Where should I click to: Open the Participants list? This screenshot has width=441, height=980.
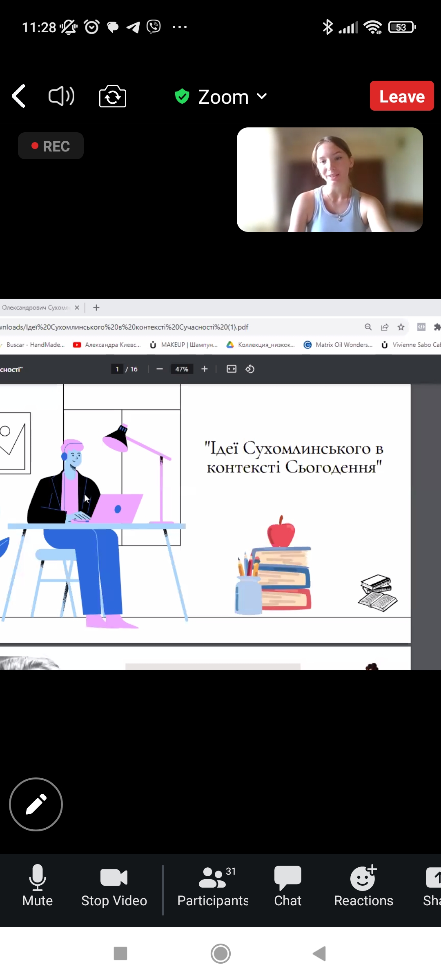tap(213, 885)
